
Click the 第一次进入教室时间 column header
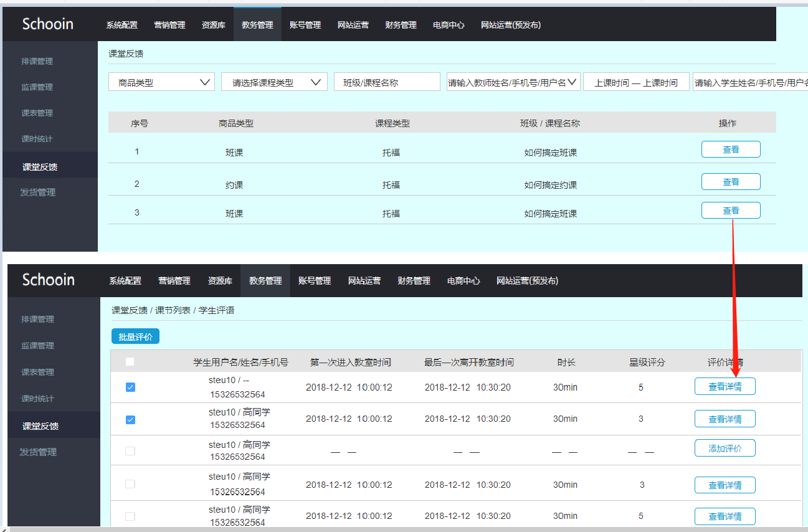point(351,362)
